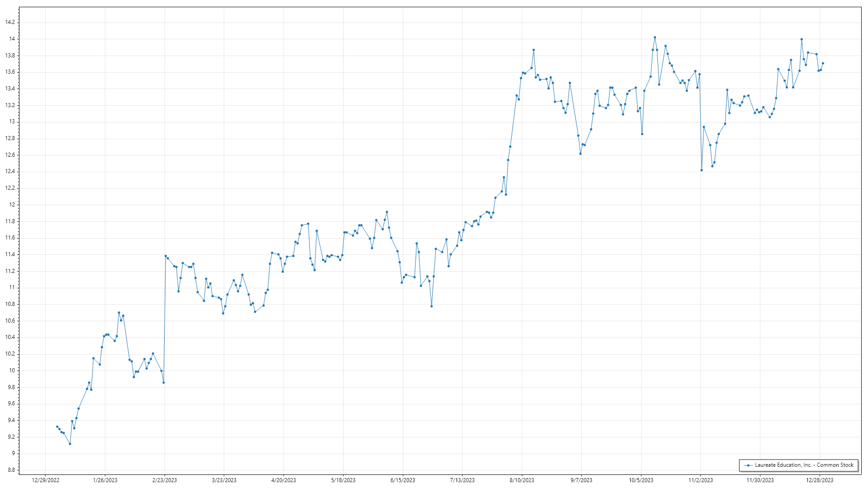The image size is (868, 488).
Task: Click the lowest data point near 9.1
Action: point(70,444)
